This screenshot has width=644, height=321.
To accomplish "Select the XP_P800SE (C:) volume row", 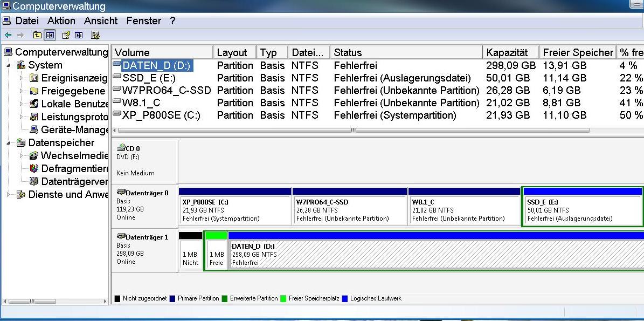I will click(x=378, y=115).
